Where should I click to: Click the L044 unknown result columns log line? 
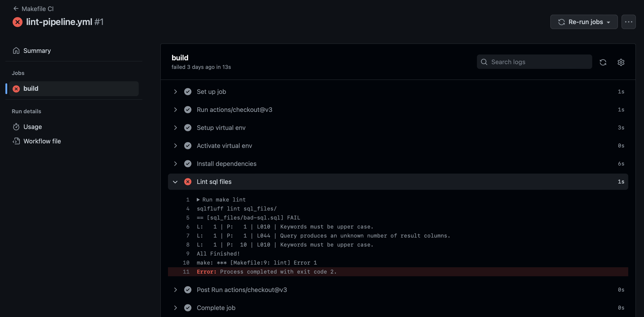(323, 236)
